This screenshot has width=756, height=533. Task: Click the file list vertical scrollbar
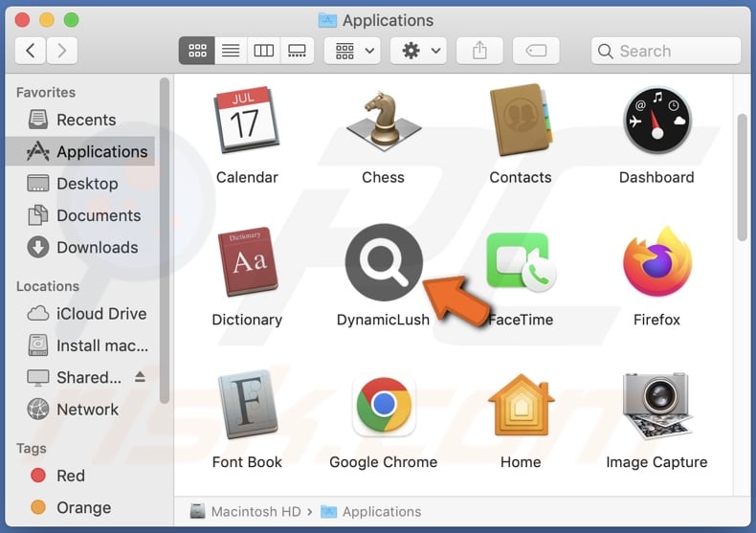point(742,177)
